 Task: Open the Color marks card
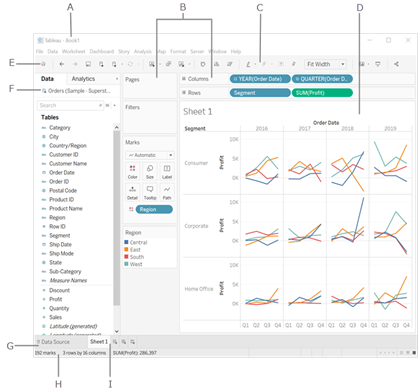tap(132, 172)
